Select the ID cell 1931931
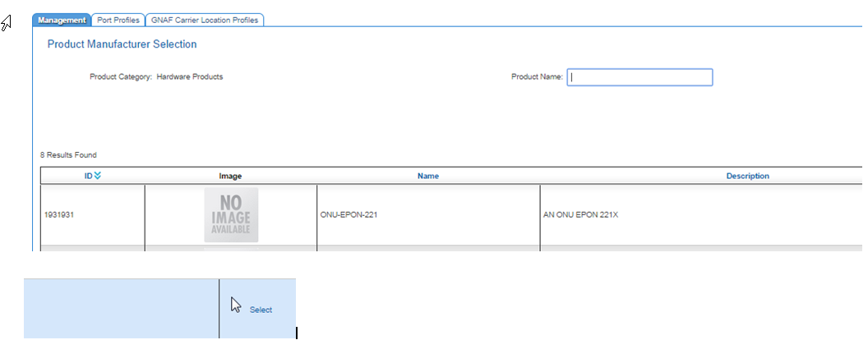868x340 pixels. [59, 215]
